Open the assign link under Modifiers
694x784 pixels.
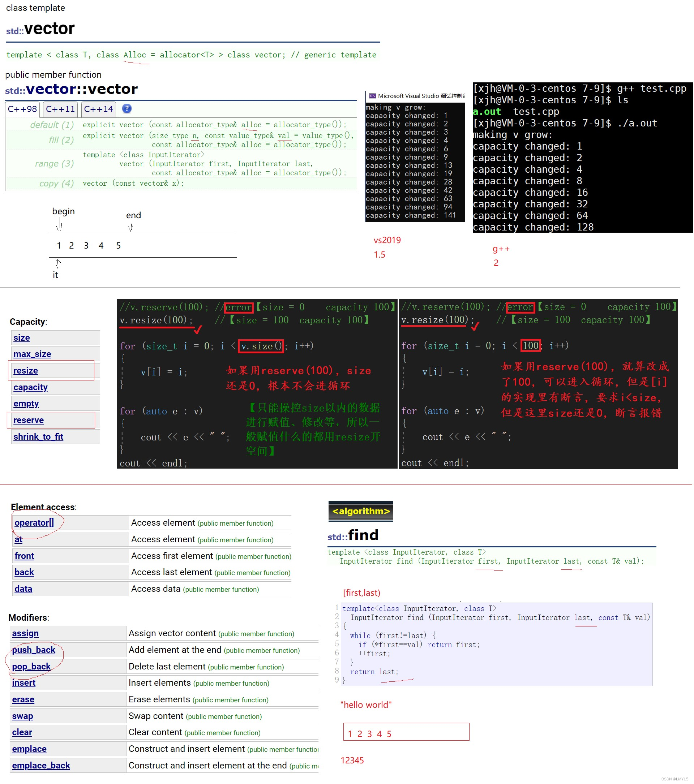click(x=25, y=633)
